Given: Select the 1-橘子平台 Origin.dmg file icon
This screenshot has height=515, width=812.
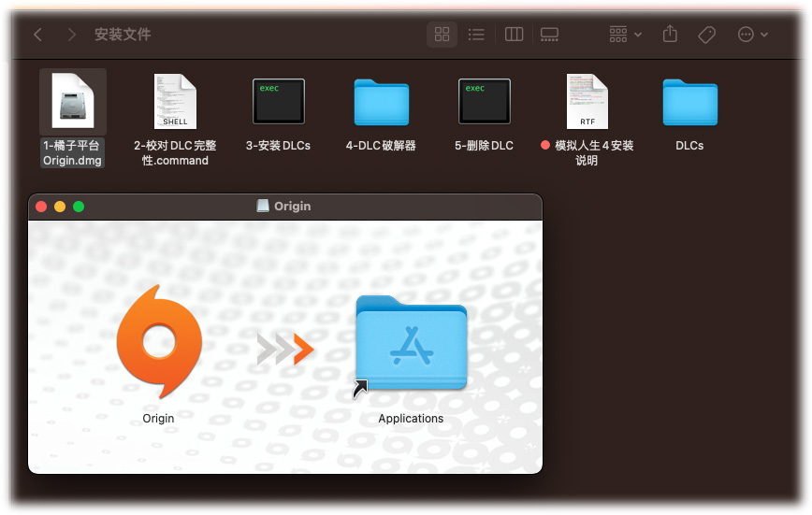Looking at the screenshot, I should point(73,102).
